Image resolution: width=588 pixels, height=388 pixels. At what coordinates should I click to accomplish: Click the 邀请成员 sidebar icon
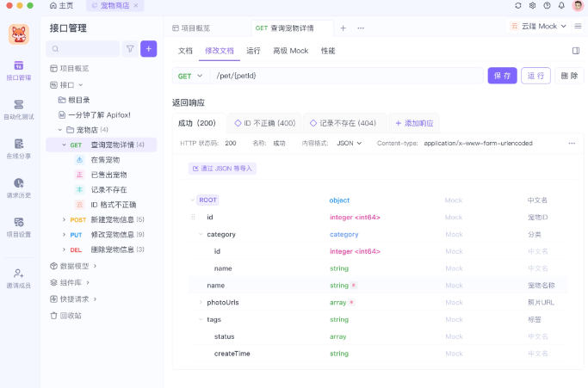point(19,277)
